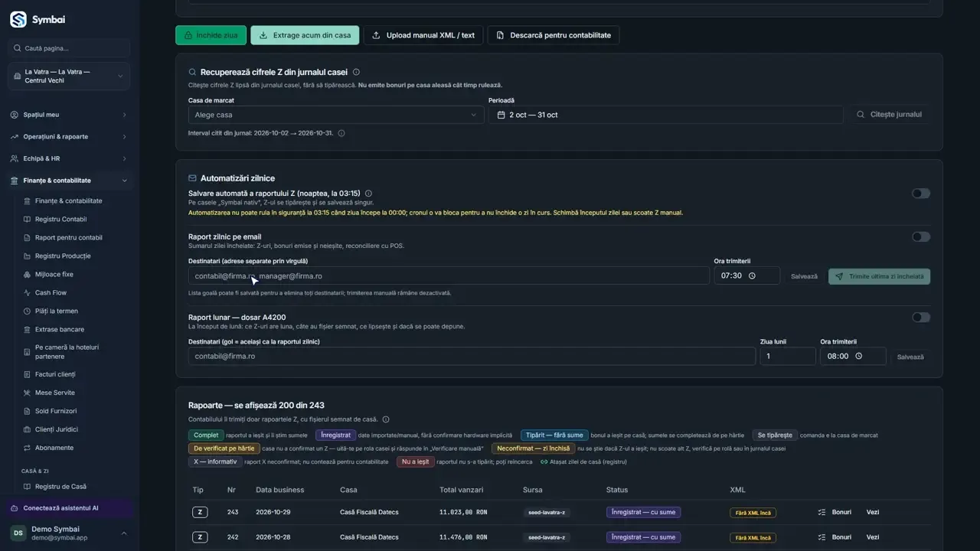Enable Raport lunar dosar A4200 toggle
The width and height of the screenshot is (980, 551).
point(921,318)
